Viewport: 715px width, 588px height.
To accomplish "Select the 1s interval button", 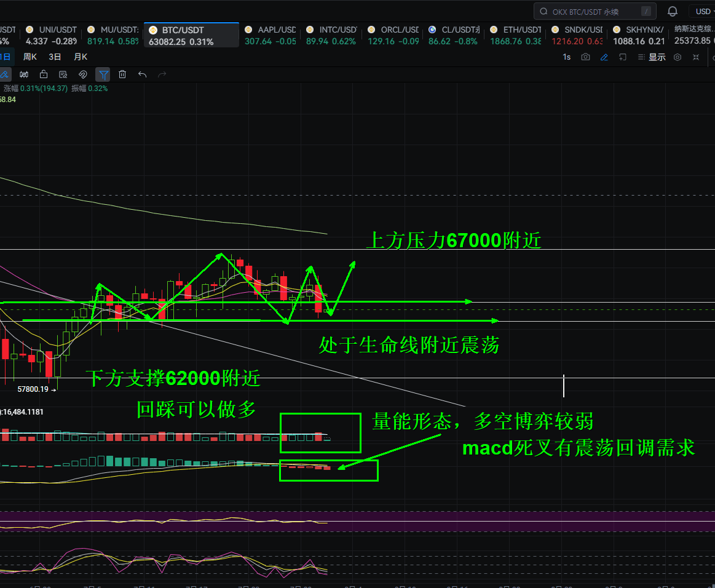I will (x=566, y=57).
